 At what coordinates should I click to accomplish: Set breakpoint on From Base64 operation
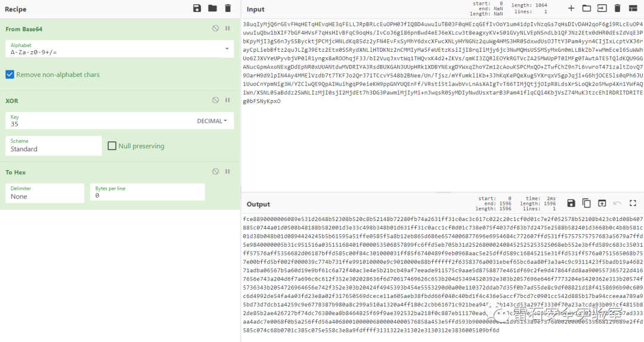tap(228, 29)
